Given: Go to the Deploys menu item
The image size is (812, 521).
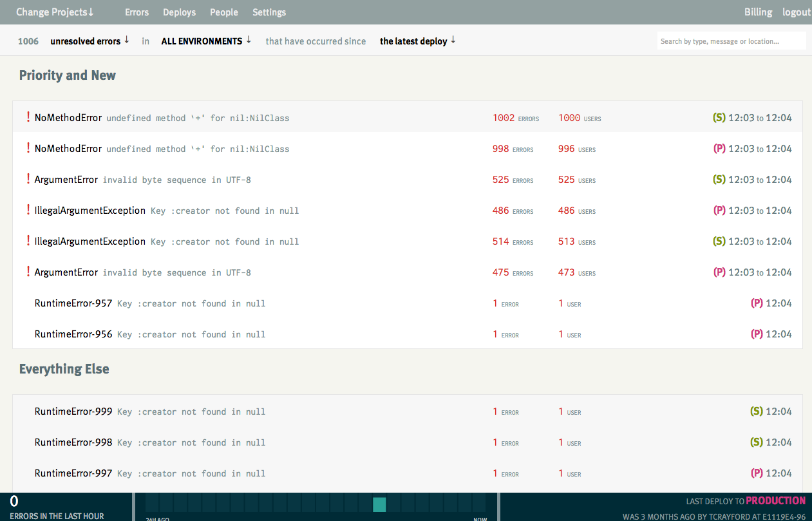Looking at the screenshot, I should (x=179, y=12).
